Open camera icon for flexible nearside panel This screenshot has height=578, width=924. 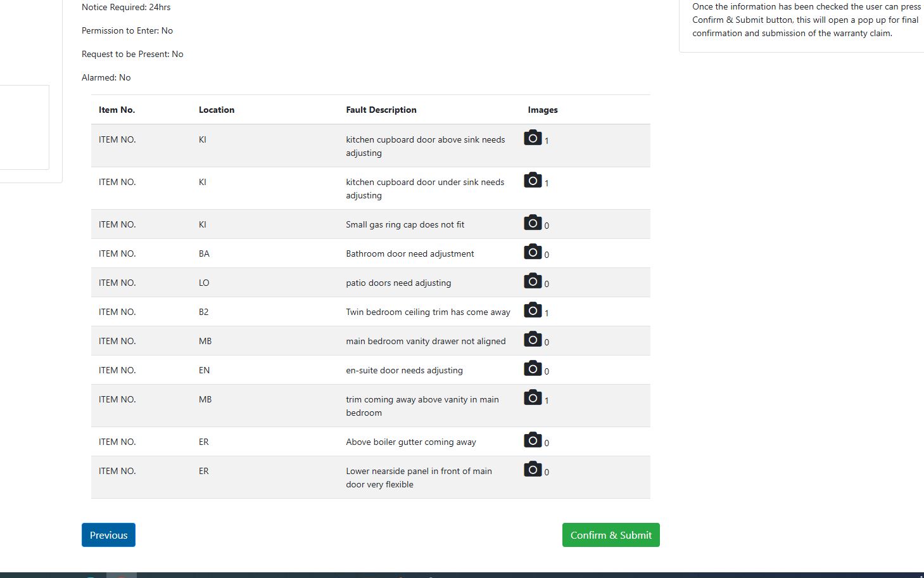coord(533,470)
